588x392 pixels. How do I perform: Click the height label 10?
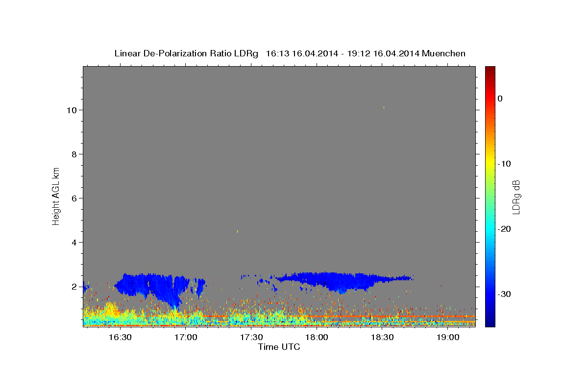click(72, 110)
